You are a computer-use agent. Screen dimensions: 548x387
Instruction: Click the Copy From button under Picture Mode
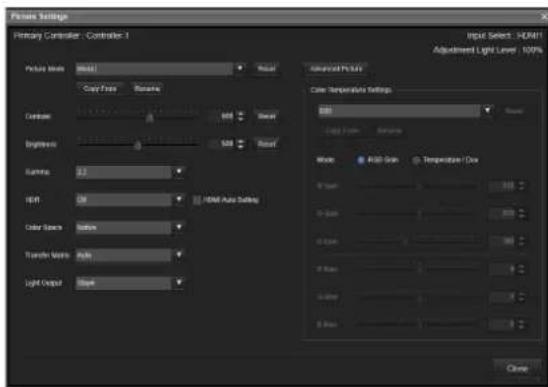(x=100, y=89)
